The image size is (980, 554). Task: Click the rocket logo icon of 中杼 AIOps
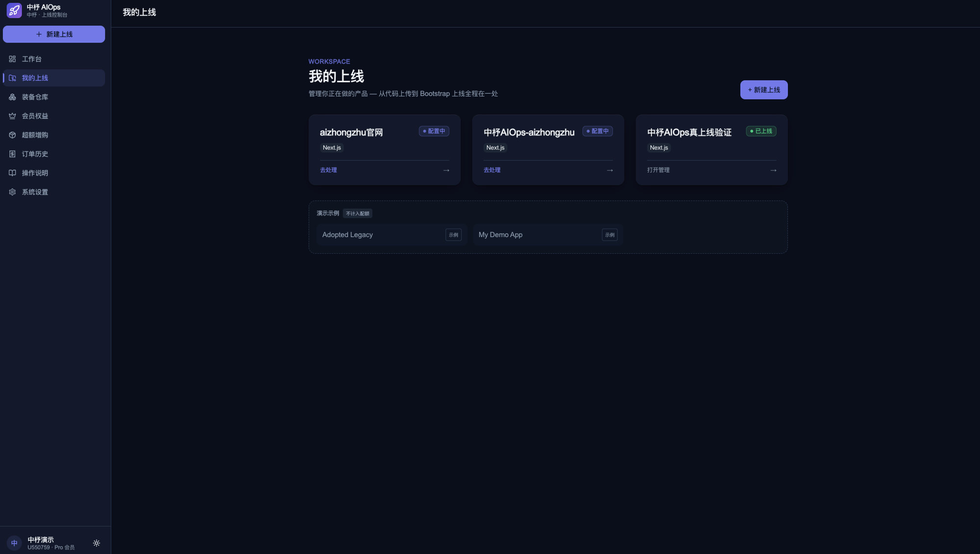point(14,10)
